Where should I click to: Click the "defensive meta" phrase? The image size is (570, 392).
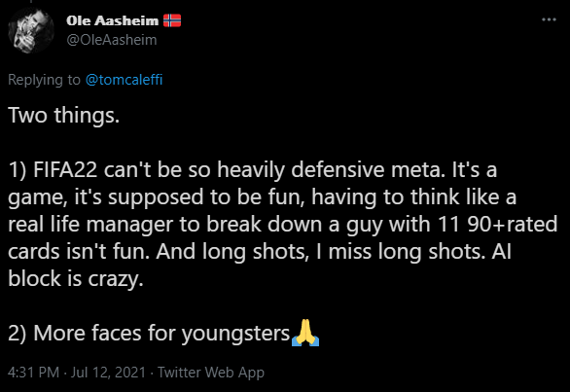tap(368, 169)
